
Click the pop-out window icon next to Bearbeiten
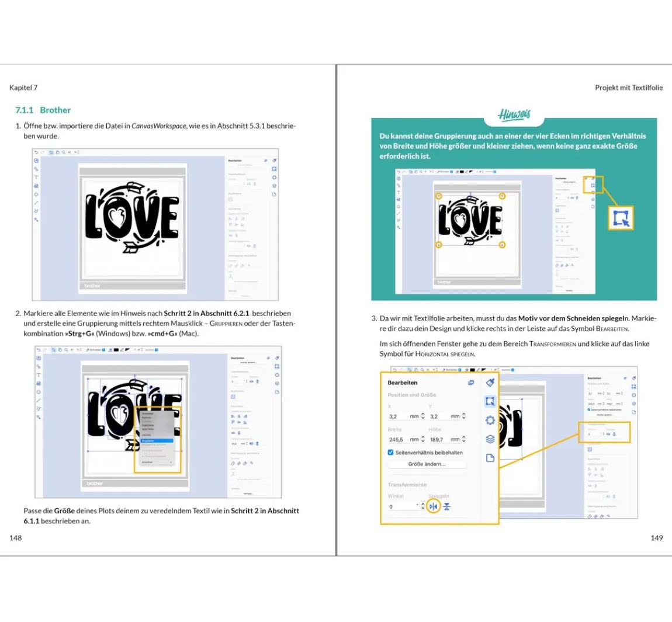471,383
